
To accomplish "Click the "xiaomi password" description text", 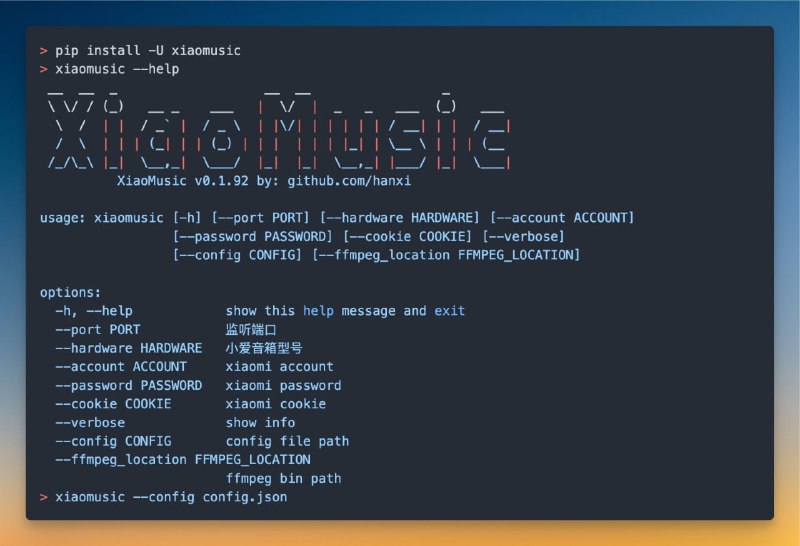I will pos(283,385).
